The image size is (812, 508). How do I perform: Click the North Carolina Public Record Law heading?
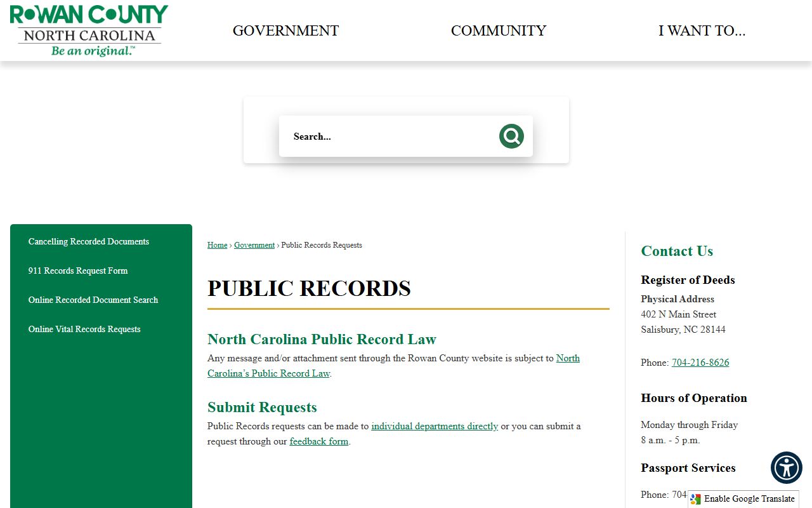pos(322,339)
